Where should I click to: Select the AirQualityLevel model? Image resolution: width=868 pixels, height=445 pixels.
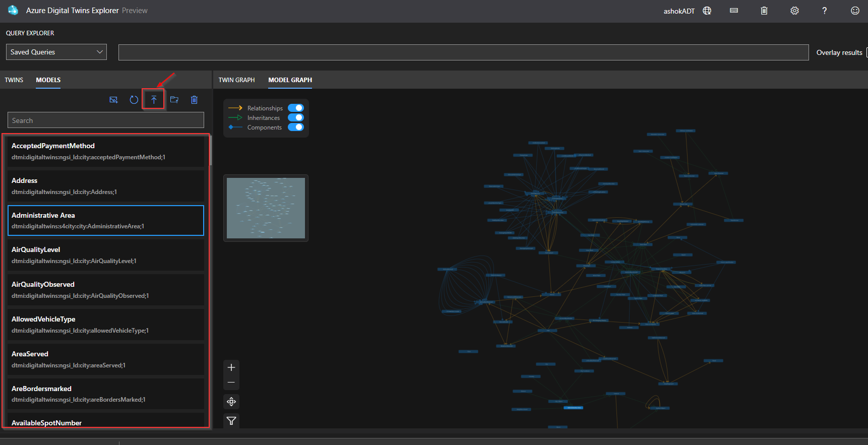(x=106, y=255)
